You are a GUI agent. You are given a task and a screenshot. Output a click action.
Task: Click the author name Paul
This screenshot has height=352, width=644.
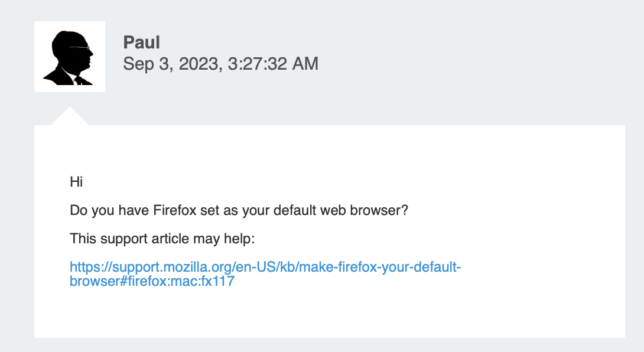[142, 43]
